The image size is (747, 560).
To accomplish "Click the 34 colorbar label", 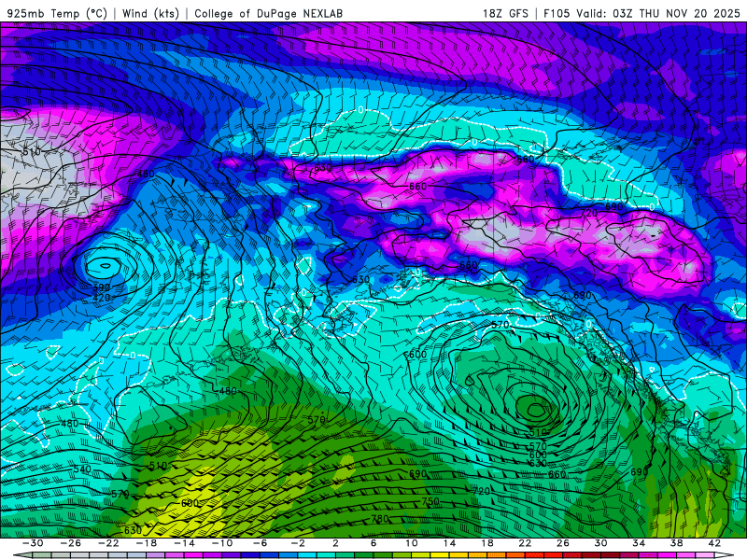I will 639,543.
